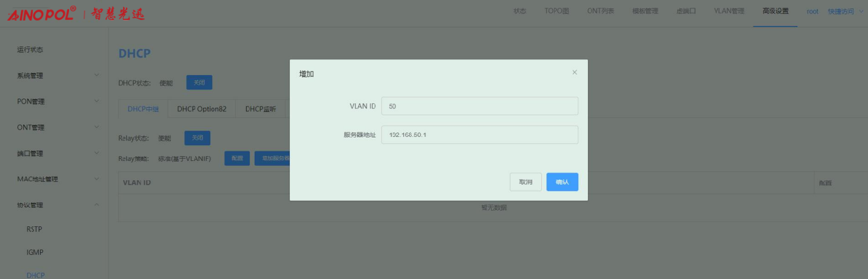Viewport: 868px width, 279px height.
Task: Switch to DHCP Option82 tab
Action: tap(201, 110)
